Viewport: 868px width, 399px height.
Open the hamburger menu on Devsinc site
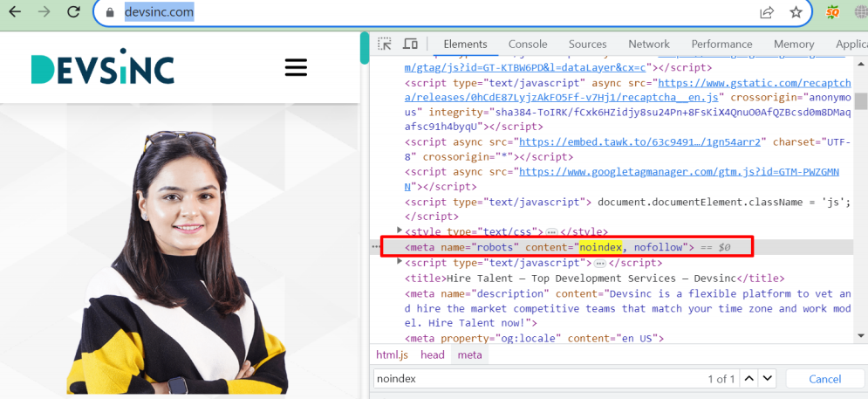[296, 68]
